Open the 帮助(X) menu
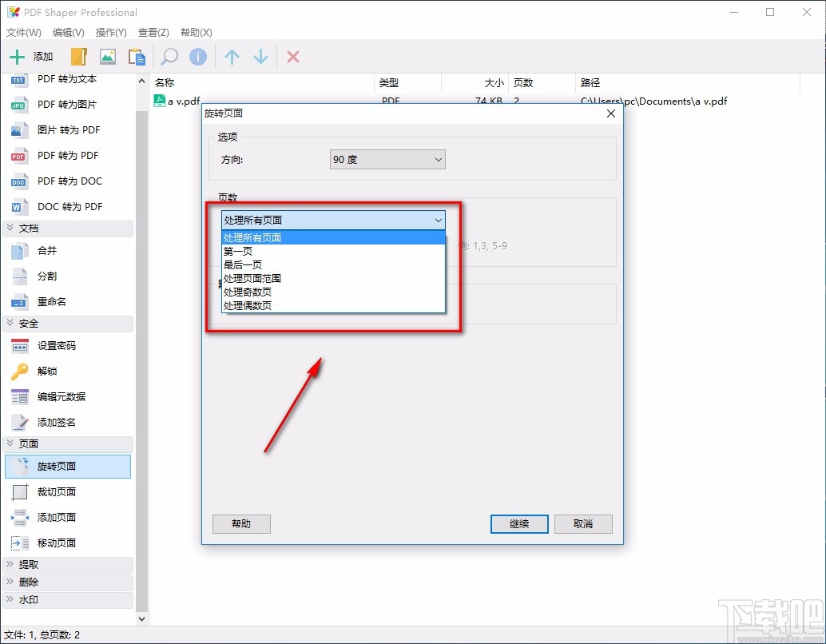826x644 pixels. pos(196,32)
